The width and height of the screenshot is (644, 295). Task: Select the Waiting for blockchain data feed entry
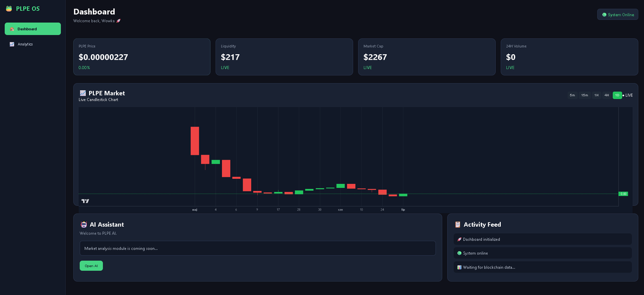(x=543, y=267)
